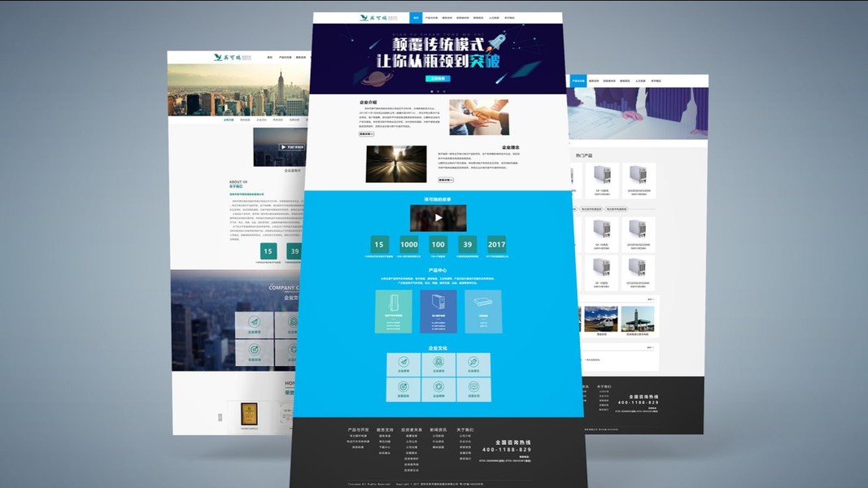Viewport: 868px width, 488px height.
Task: Click the bird logo on the center page header
Action: click(364, 18)
